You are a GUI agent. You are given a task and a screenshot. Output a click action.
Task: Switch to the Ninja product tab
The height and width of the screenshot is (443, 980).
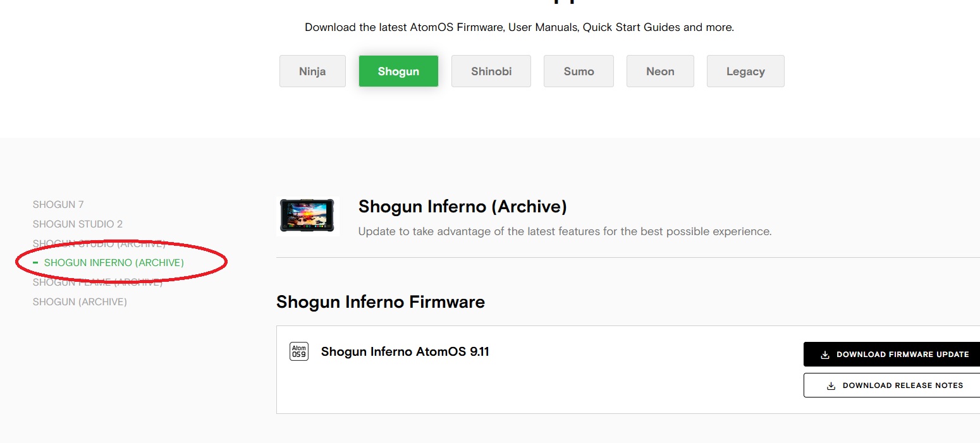coord(312,71)
